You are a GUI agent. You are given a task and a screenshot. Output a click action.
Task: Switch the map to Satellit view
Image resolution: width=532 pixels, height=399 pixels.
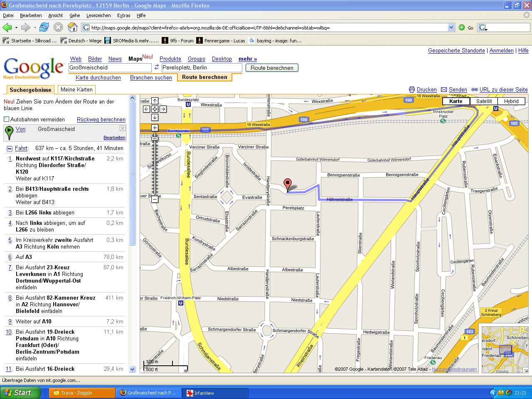(484, 101)
